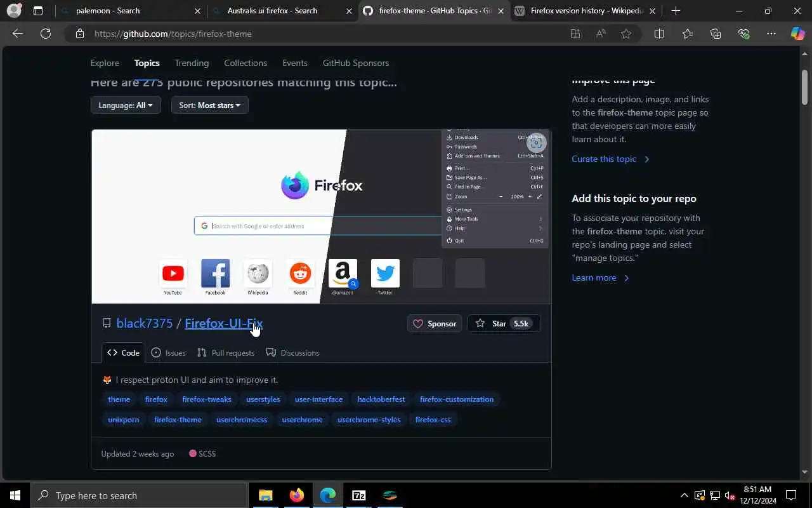Launch Firefox from the taskbar

click(x=297, y=495)
